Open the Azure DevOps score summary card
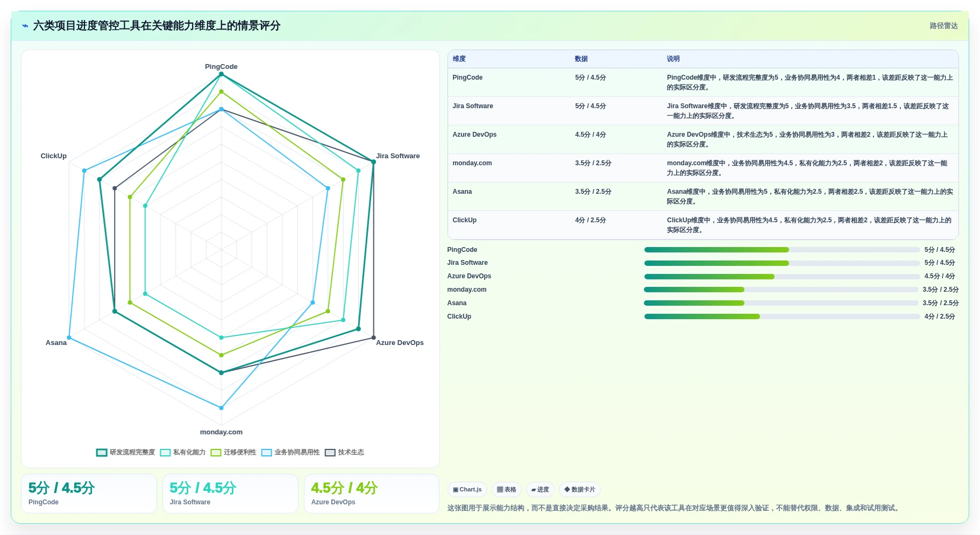This screenshot has width=980, height=535. click(x=372, y=494)
